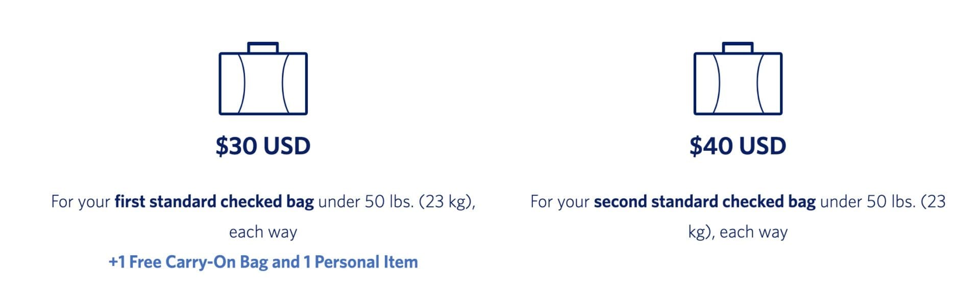
Task: Click the right strap of the second suitcase icon
Action: tap(760, 83)
